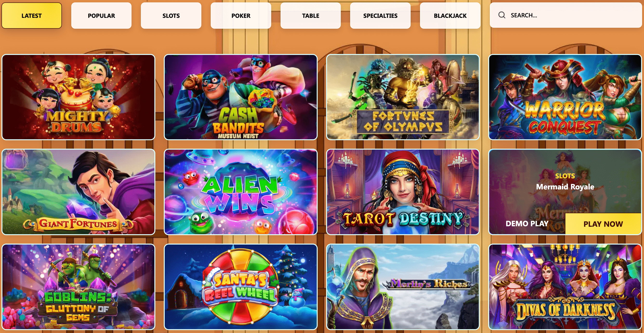Click the search magnifier icon
Image resolution: width=644 pixels, height=333 pixels.
click(x=501, y=15)
